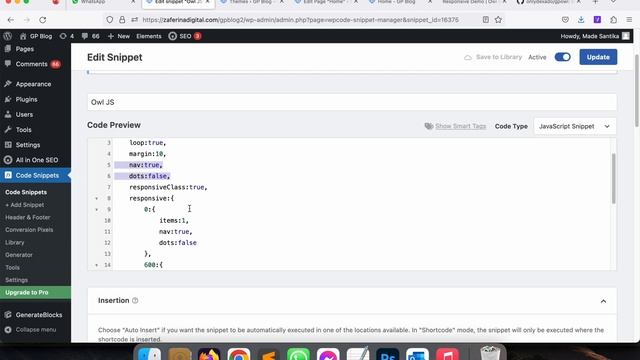Go back using the browser back arrow
The width and height of the screenshot is (640, 360).
click(11, 20)
